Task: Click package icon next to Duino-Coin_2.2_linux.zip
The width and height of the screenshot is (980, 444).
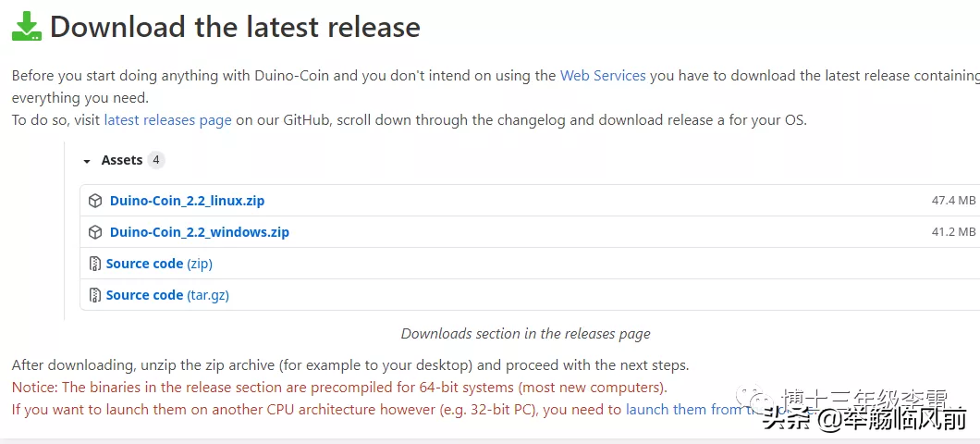Action: coord(95,202)
